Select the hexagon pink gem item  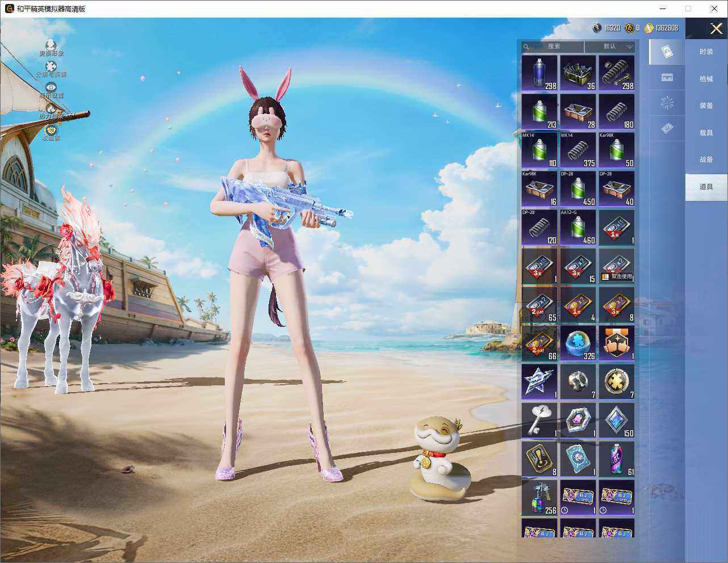pyautogui.click(x=578, y=421)
